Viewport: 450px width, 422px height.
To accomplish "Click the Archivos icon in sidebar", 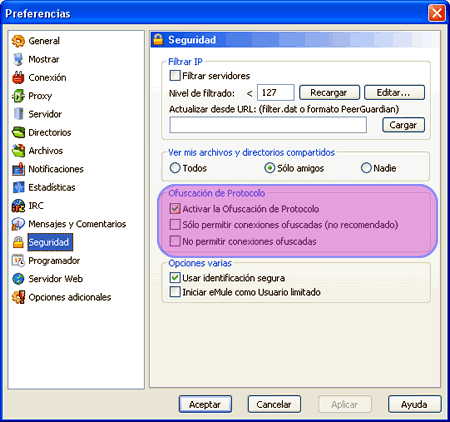I will click(x=18, y=151).
